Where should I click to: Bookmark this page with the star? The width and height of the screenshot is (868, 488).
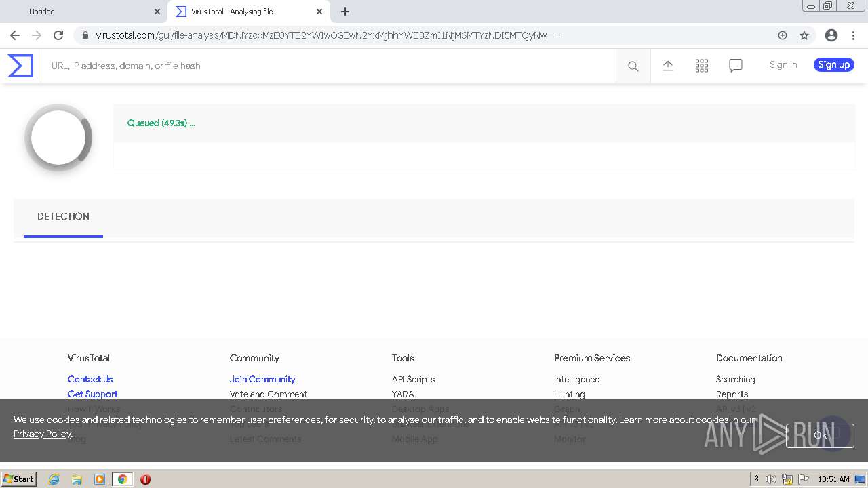point(804,35)
